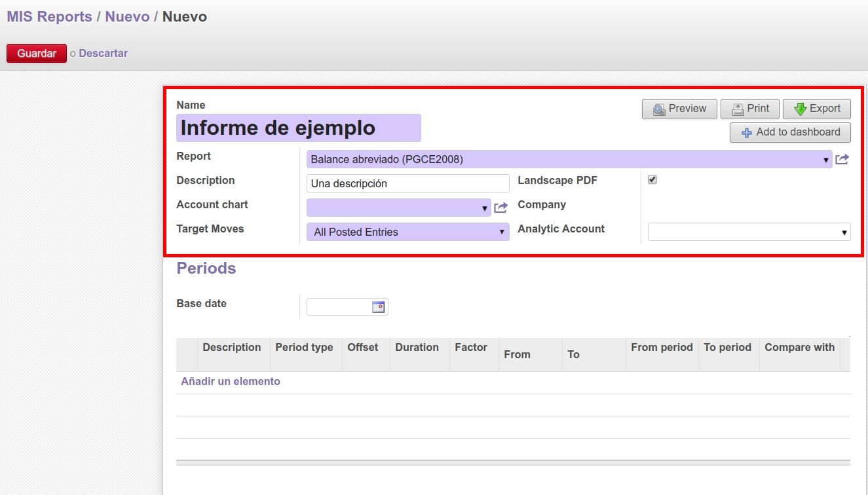Open external link icon beside Account chart
This screenshot has width=868, height=495.
coord(500,208)
